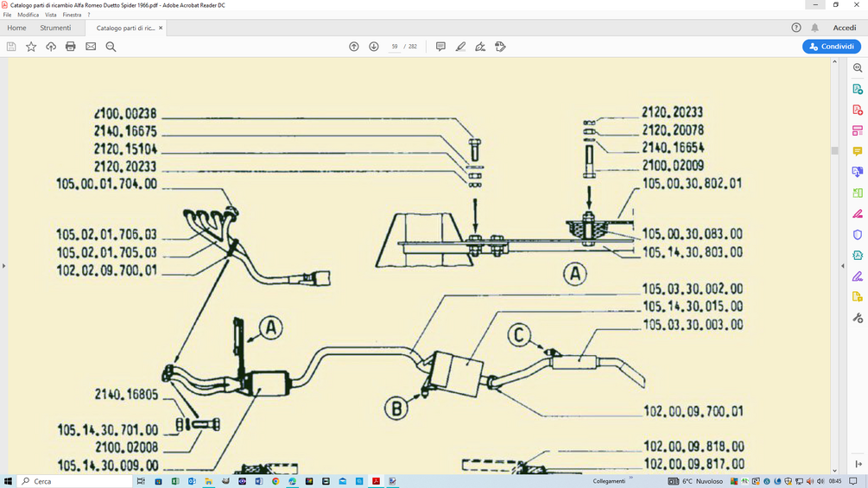Screen dimensions: 868x488
Task: Open the Comment tool in the right sidebar
Action: (858, 151)
